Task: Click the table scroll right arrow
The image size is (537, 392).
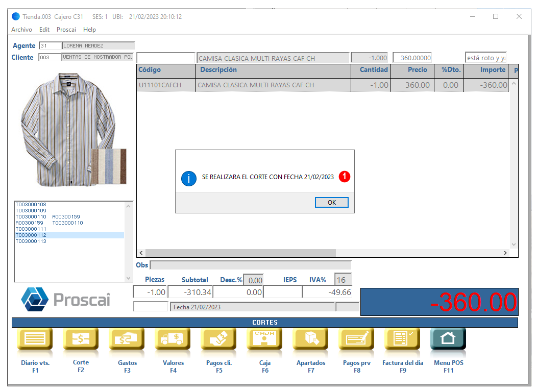Action: (505, 253)
